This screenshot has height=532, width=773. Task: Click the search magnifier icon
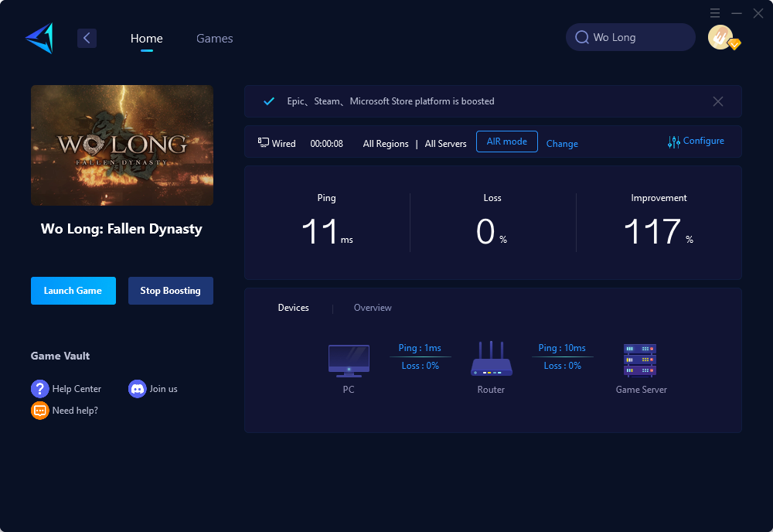[x=582, y=37]
